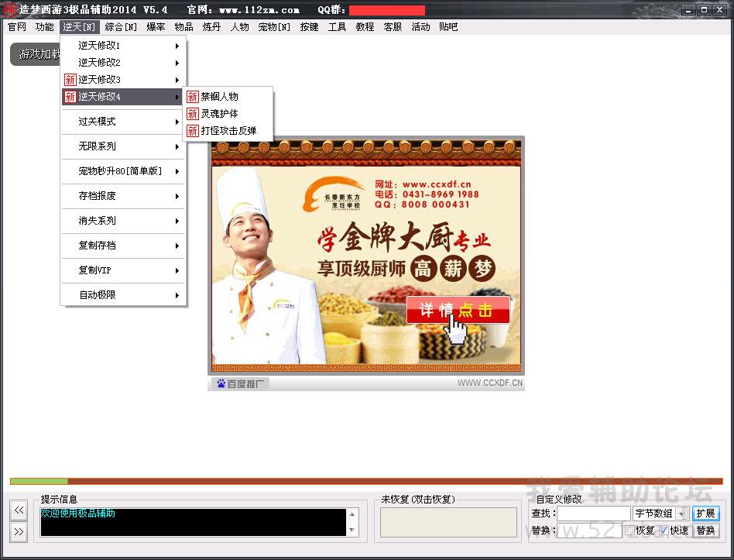Select 打怪攻击反弹 menu entry
This screenshot has height=560, width=734.
[228, 131]
